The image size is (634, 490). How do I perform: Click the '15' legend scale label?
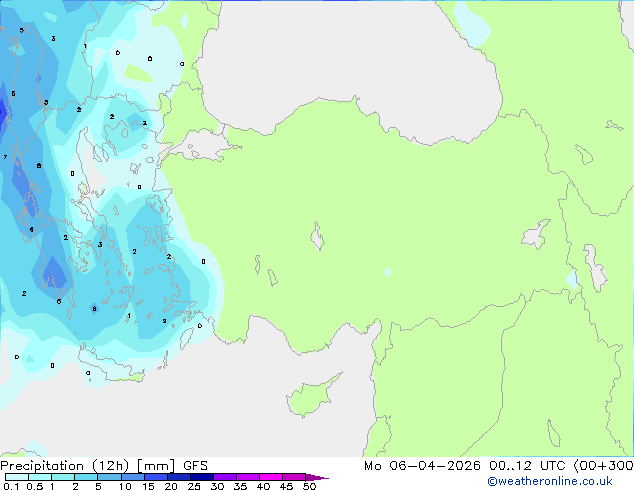(x=148, y=486)
